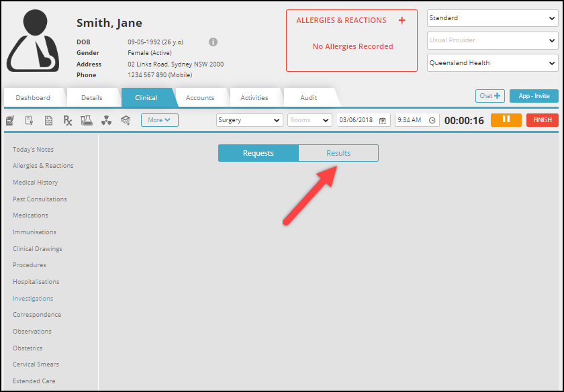Select Investigations in sidebar
Screen dimensions: 564x392
(x=33, y=299)
